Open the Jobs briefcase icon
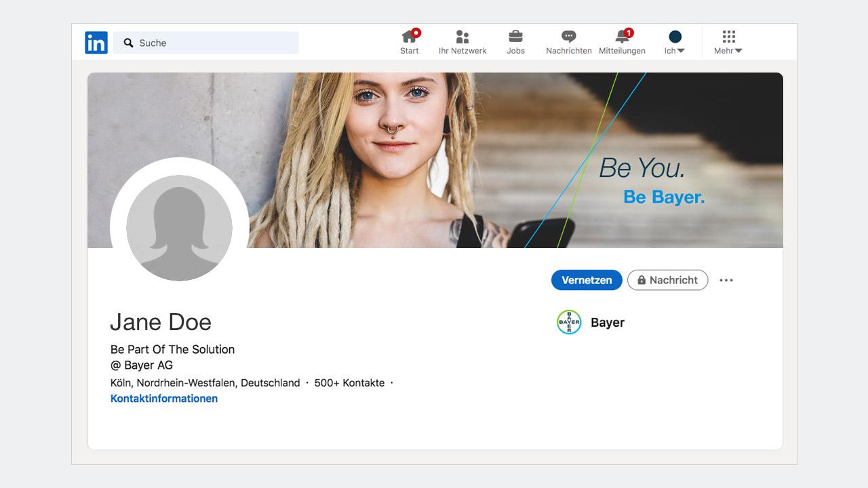 515,37
